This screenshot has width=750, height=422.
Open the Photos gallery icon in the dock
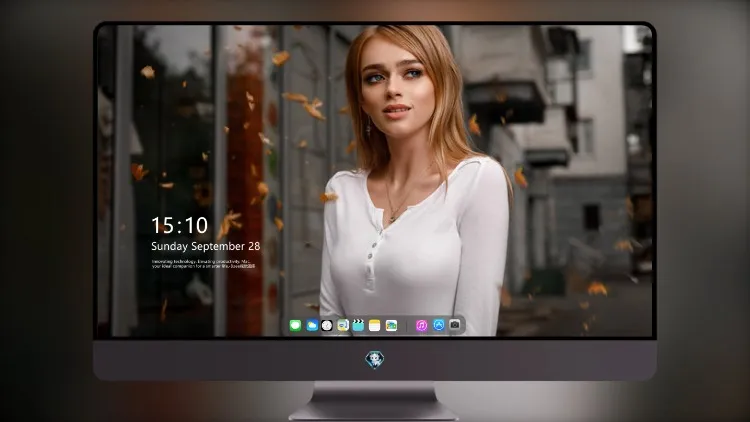(x=391, y=325)
